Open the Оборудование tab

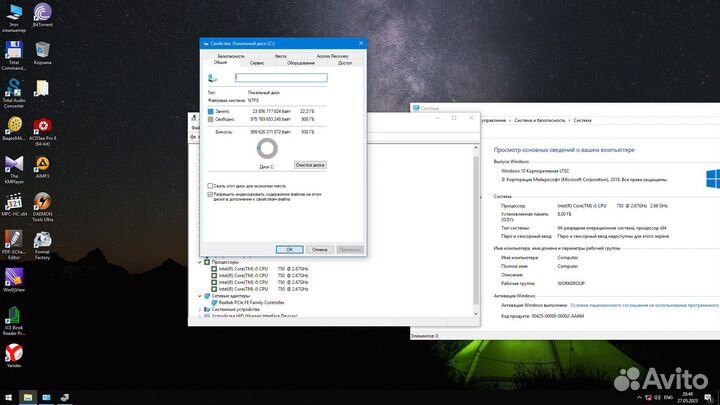301,63
